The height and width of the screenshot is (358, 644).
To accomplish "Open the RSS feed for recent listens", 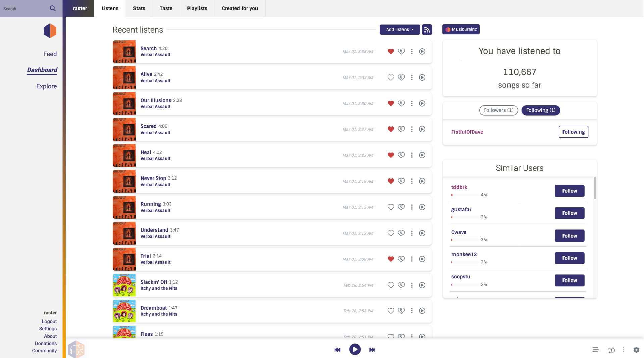I will 427,30.
